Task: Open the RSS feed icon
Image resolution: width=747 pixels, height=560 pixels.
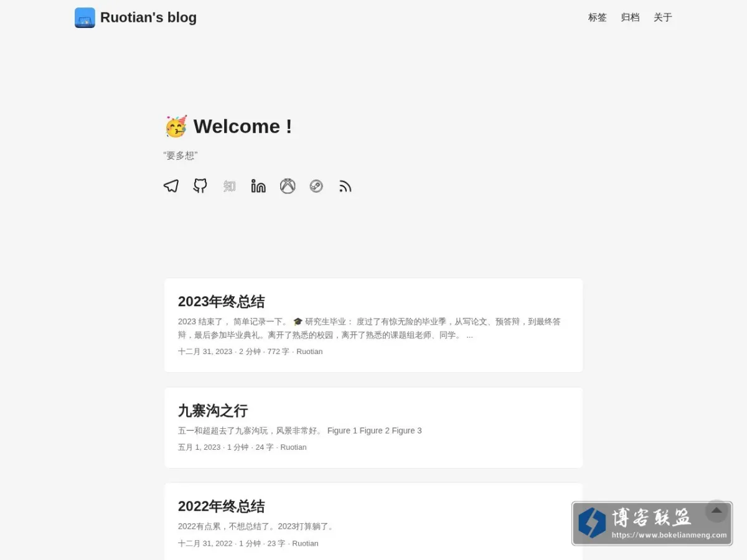Action: pyautogui.click(x=345, y=186)
